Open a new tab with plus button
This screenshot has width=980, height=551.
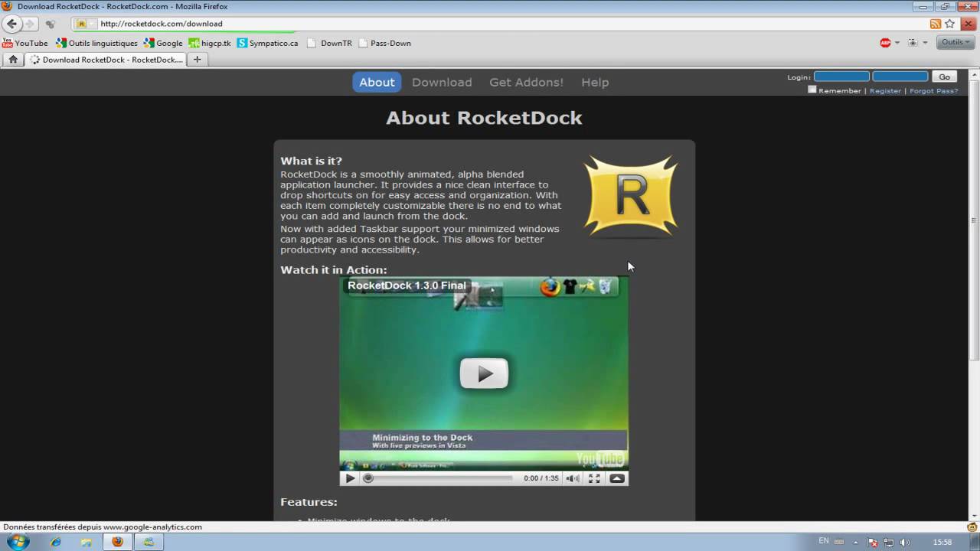[x=197, y=60]
